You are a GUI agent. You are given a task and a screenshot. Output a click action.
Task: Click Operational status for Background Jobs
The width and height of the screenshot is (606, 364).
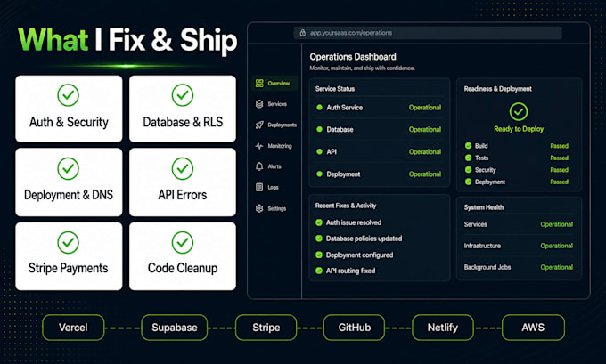[556, 267]
